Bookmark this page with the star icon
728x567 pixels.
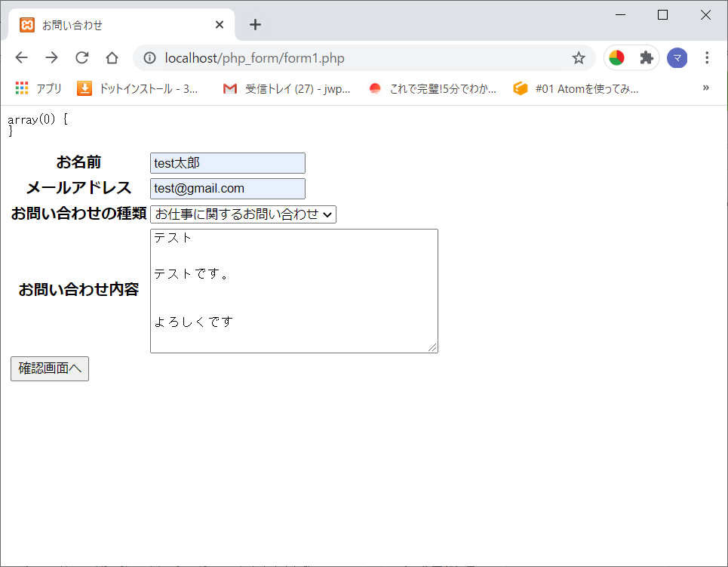pyautogui.click(x=579, y=57)
